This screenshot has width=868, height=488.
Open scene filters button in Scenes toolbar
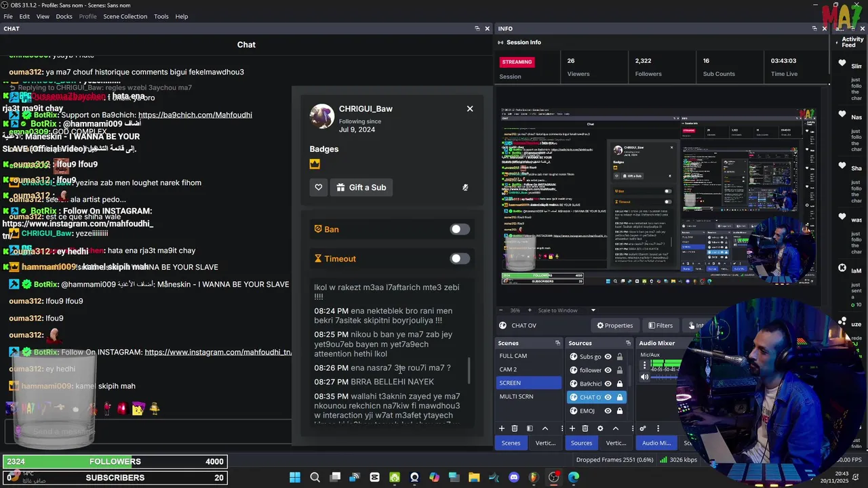tap(530, 428)
